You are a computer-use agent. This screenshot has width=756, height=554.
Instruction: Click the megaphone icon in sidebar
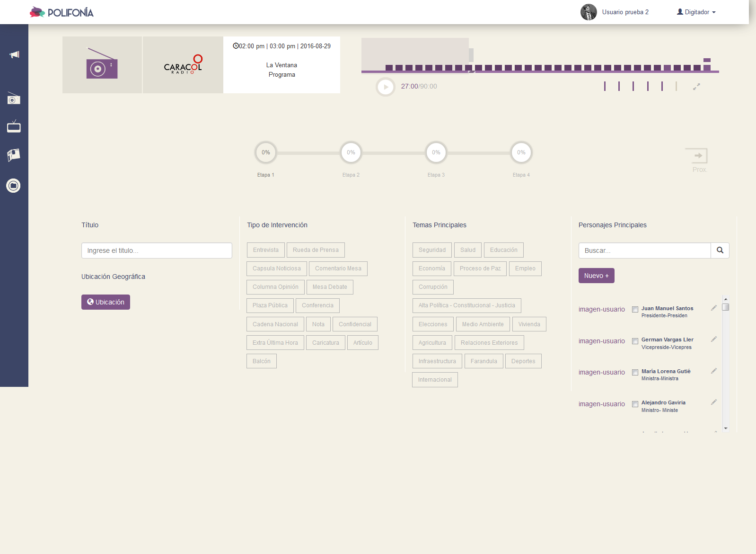(14, 55)
